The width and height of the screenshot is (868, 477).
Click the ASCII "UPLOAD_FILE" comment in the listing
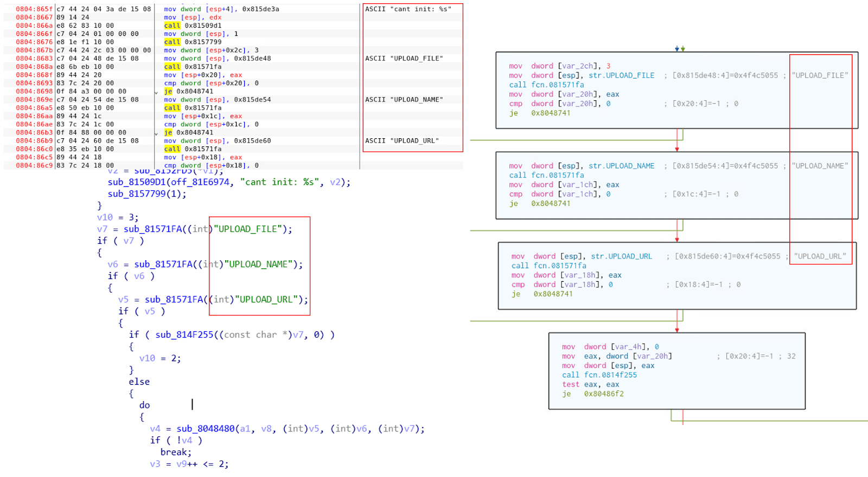pos(404,59)
